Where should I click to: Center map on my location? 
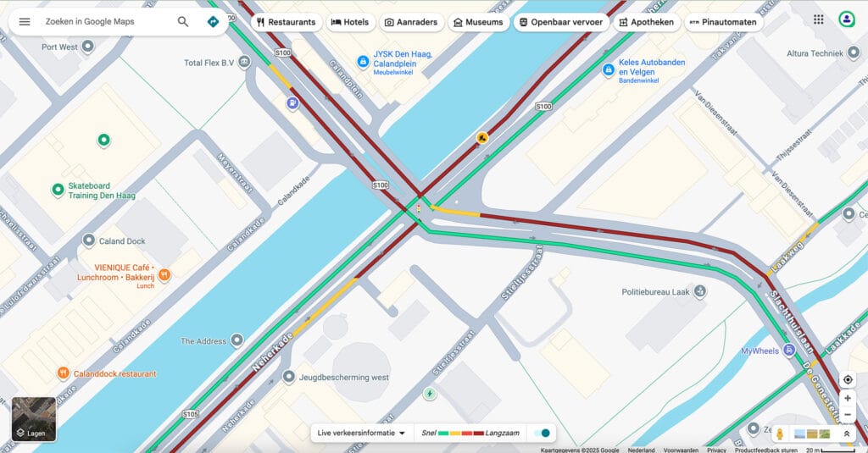click(x=848, y=379)
